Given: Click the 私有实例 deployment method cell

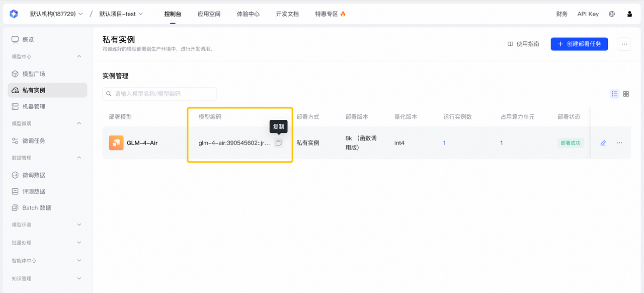Looking at the screenshot, I should point(308,143).
